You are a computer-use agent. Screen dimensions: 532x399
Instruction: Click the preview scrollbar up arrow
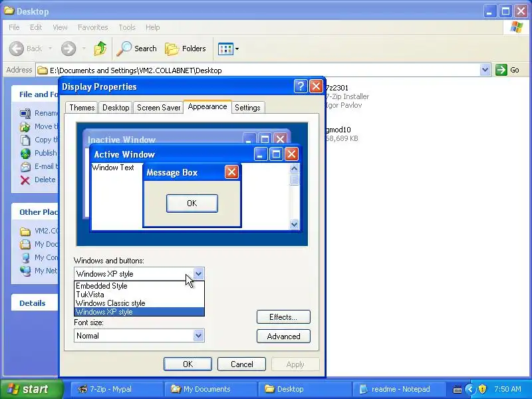click(294, 168)
